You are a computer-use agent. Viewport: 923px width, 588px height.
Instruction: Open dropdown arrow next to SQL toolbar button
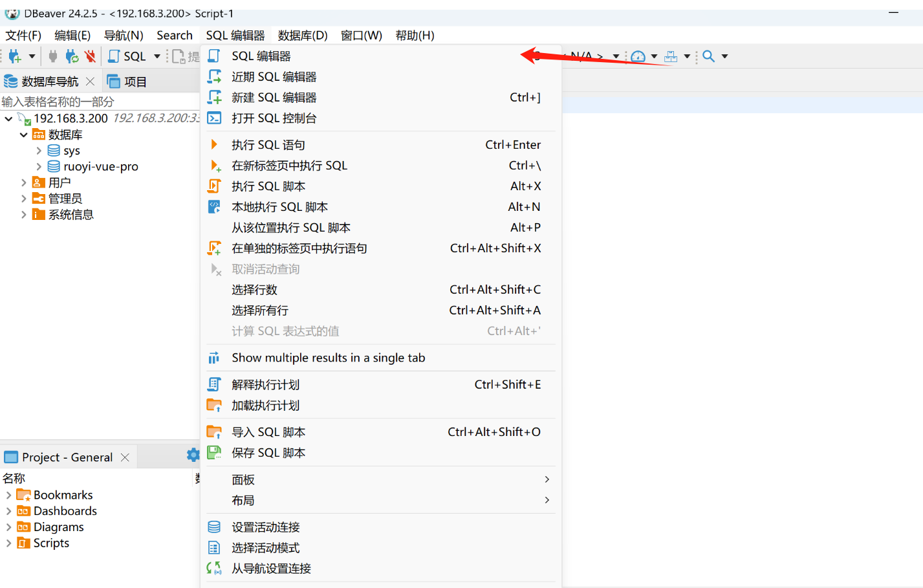pos(157,56)
